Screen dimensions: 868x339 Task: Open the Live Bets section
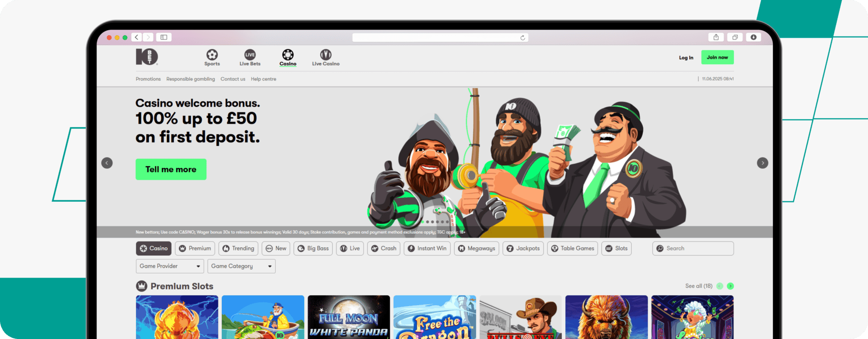click(250, 57)
